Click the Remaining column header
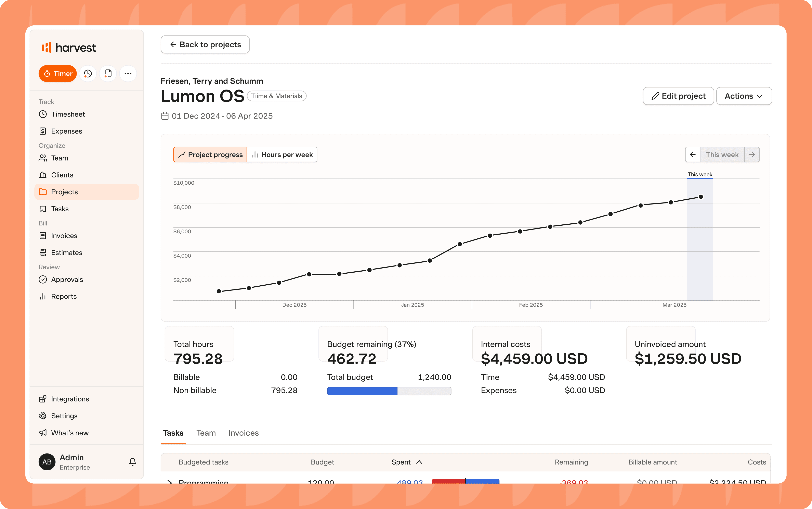This screenshot has height=509, width=812. [x=571, y=462]
